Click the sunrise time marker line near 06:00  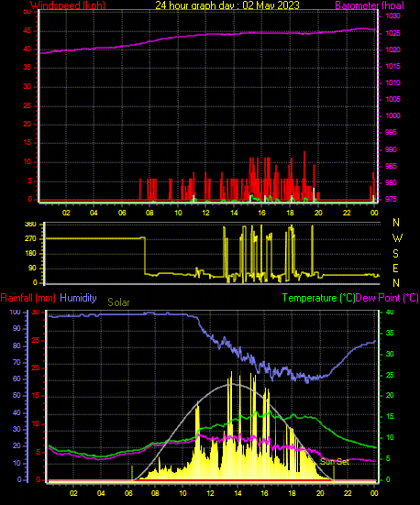pyautogui.click(x=132, y=474)
